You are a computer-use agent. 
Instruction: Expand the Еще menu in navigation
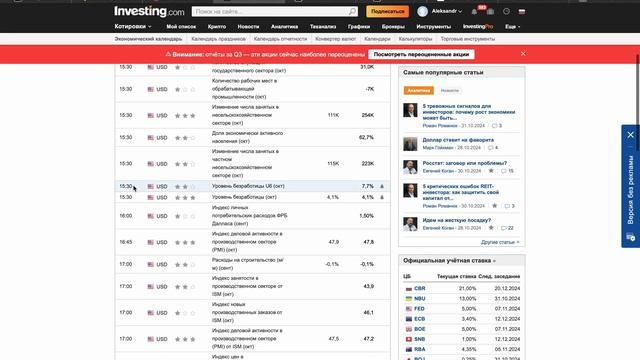pos(513,27)
